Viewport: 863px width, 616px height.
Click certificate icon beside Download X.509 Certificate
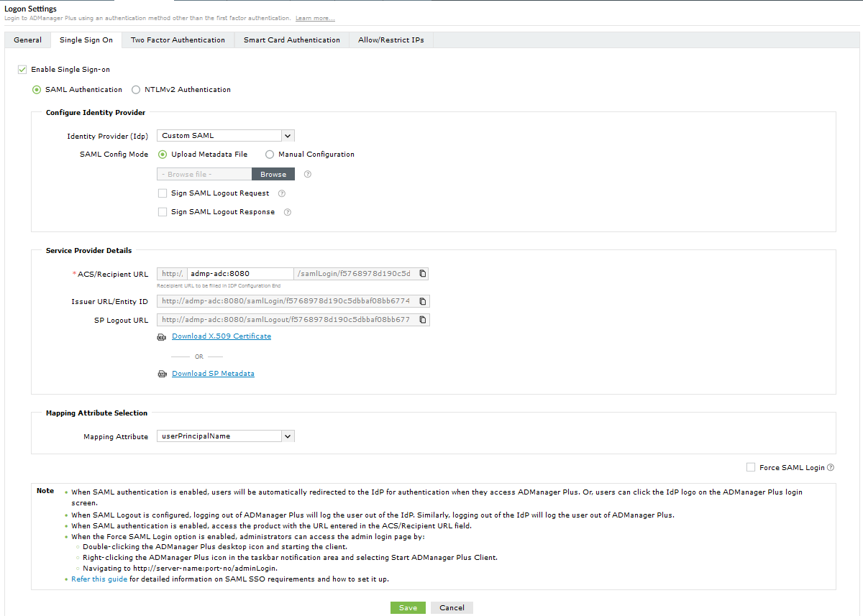[x=162, y=336]
